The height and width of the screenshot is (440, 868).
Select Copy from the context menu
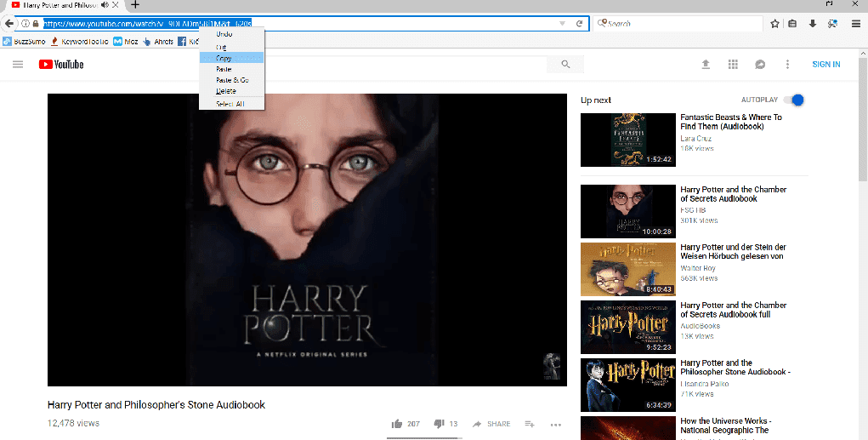[231, 58]
